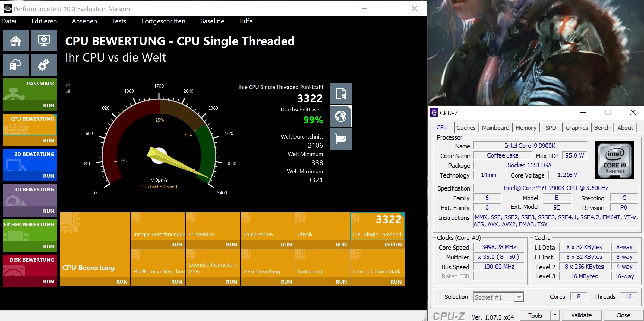The height and width of the screenshot is (321, 644).
Task: Click the Tools button in CPU-Z
Action: coord(535,315)
